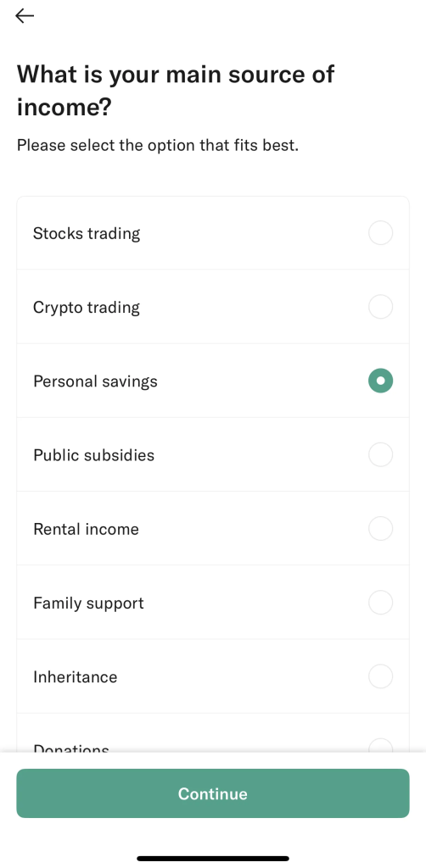The image size is (426, 868).
Task: Click the selected Personal savings radio button
Action: coord(380,381)
